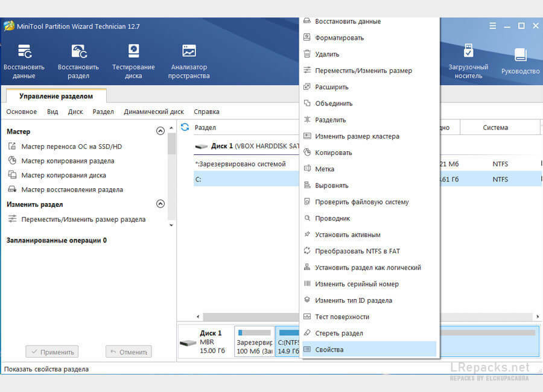This screenshot has height=392, width=543.
Task: Click the right arrow of the horizontal scrollbar
Action: [x=538, y=316]
